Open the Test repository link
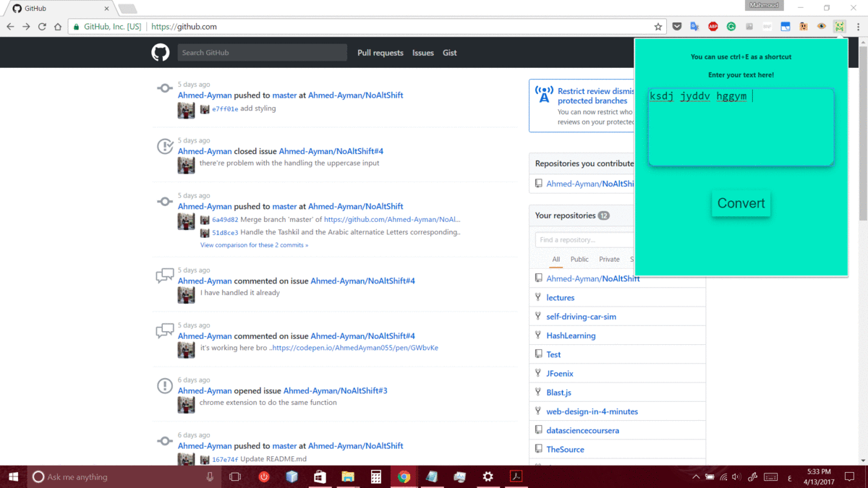The height and width of the screenshot is (488, 868). [x=554, y=354]
